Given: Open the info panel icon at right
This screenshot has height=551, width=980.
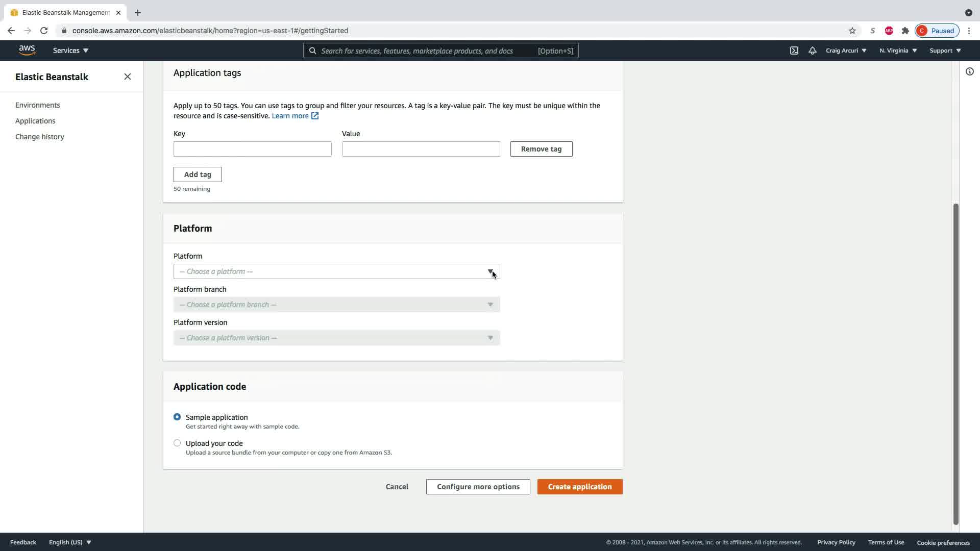Looking at the screenshot, I should [969, 71].
